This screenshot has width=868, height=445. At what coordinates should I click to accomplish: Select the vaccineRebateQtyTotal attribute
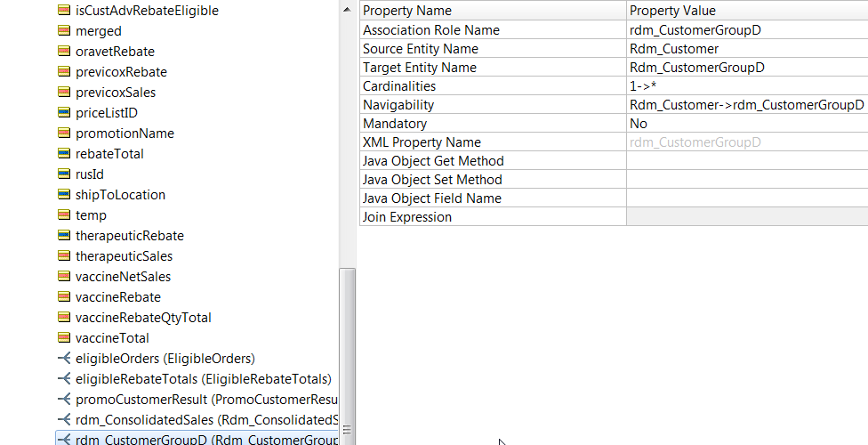(143, 318)
